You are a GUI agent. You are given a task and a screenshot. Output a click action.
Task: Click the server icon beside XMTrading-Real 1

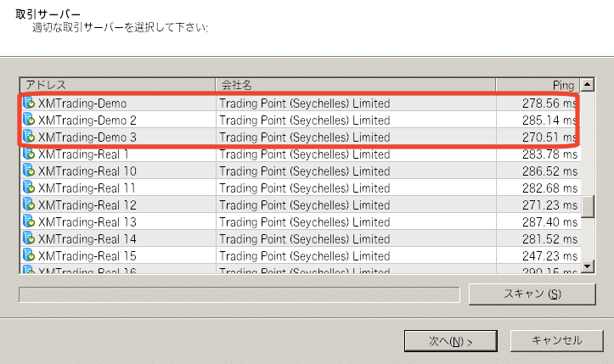click(x=29, y=154)
